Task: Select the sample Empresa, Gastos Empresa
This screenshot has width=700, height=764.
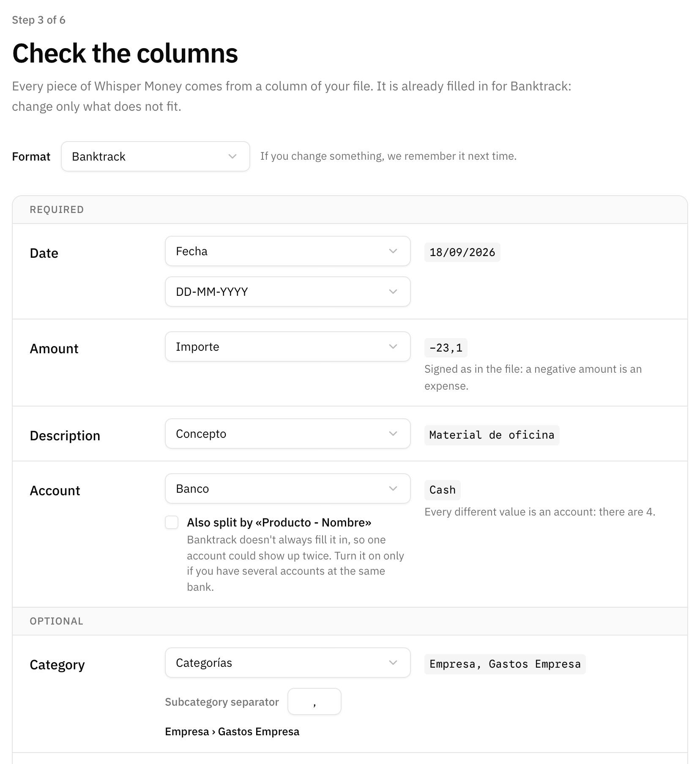Action: [505, 664]
